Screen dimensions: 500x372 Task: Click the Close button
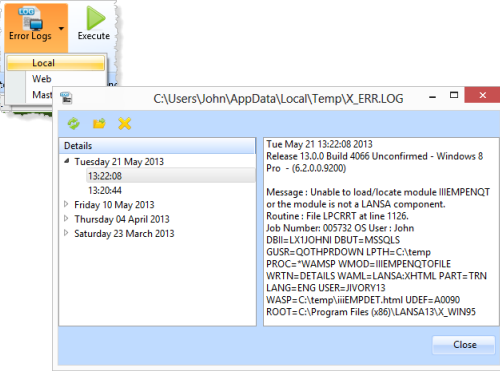464,345
